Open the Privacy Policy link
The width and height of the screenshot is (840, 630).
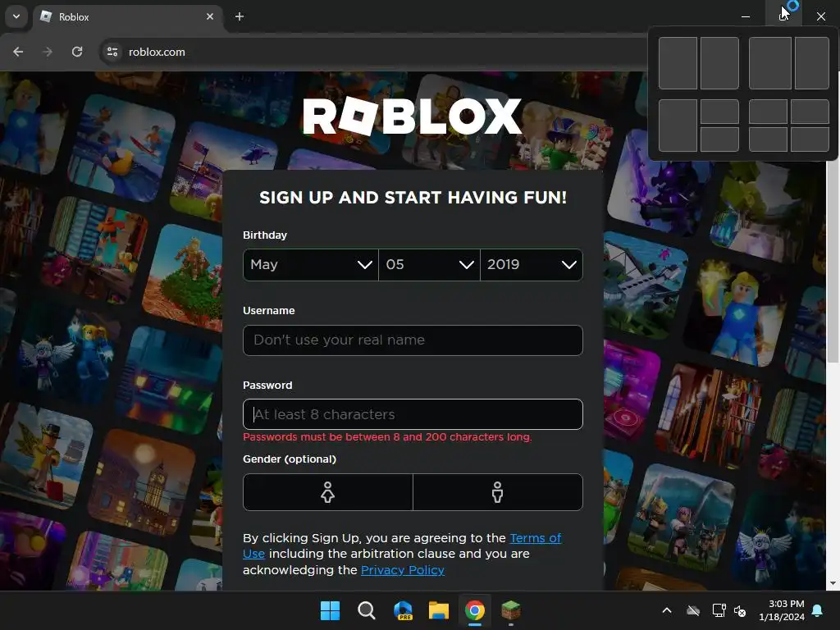402,570
